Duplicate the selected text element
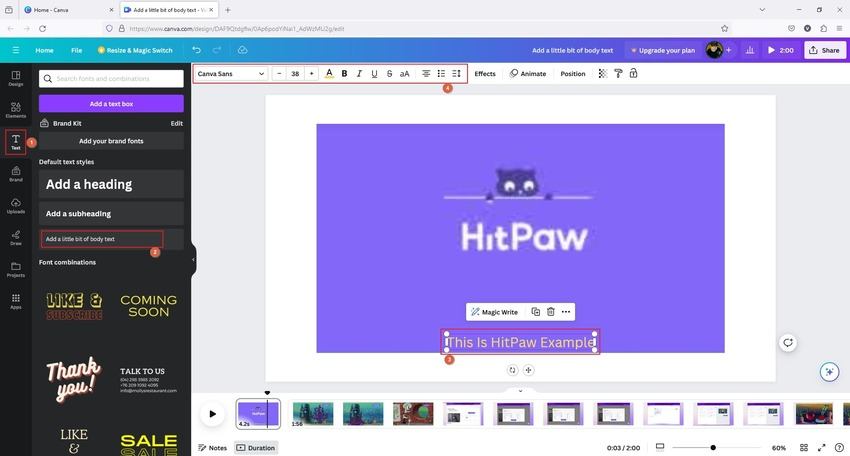The height and width of the screenshot is (456, 850). 536,312
